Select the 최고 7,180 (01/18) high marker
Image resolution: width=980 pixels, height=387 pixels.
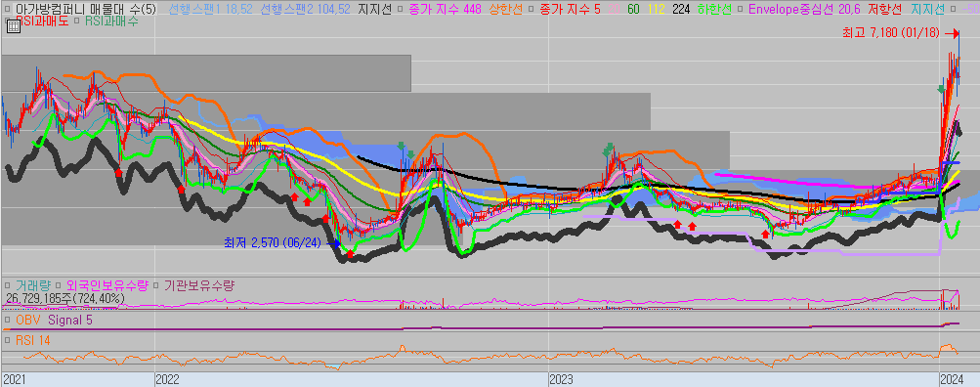(891, 33)
